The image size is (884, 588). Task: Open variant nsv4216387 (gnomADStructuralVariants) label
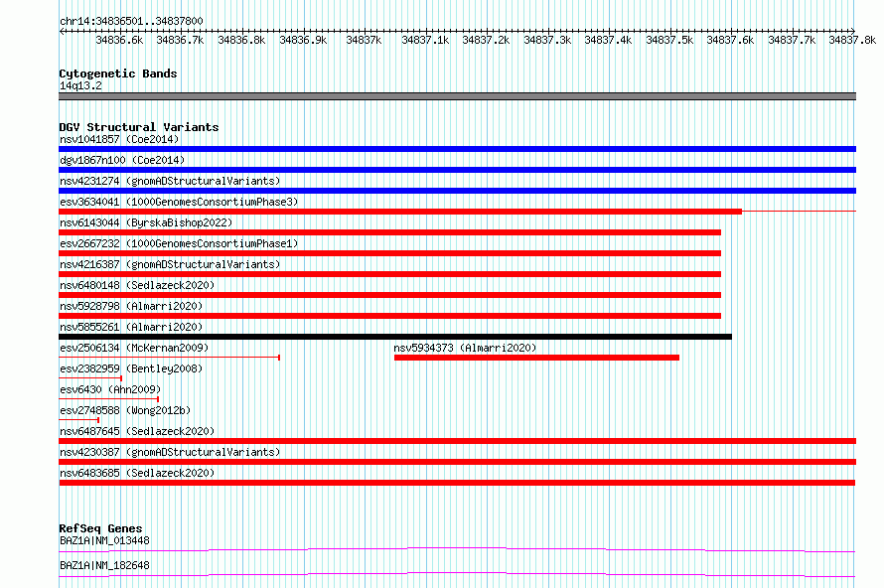pyautogui.click(x=170, y=264)
